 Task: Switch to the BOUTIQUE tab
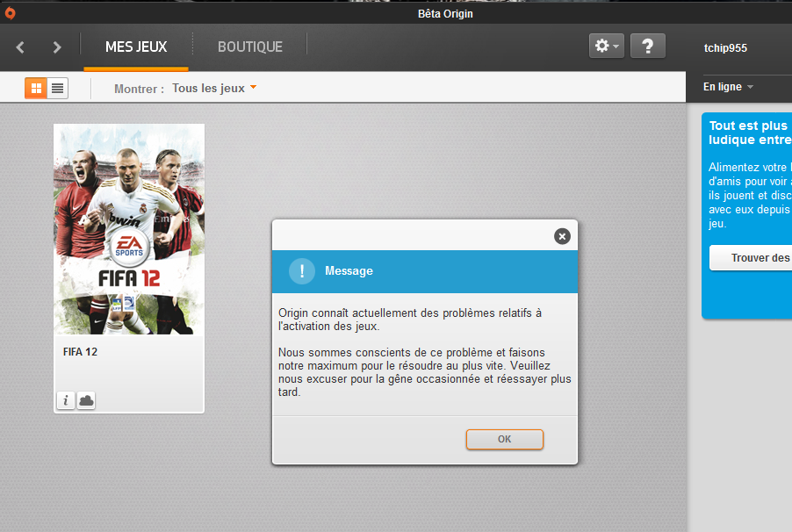(x=250, y=47)
